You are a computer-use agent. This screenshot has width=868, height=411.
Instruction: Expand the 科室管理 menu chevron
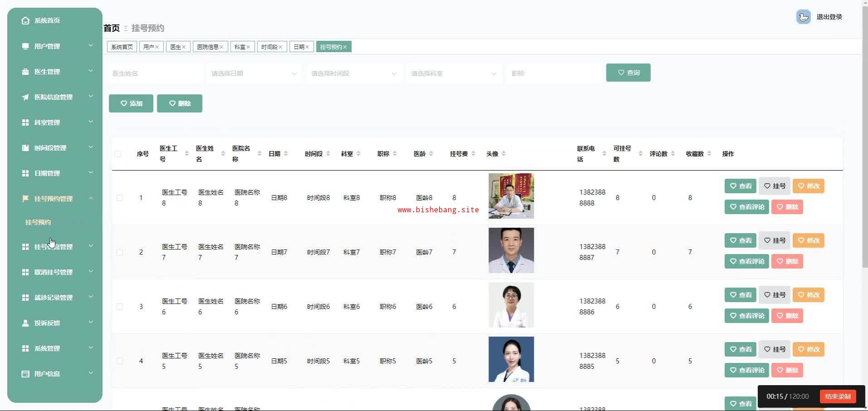click(91, 122)
